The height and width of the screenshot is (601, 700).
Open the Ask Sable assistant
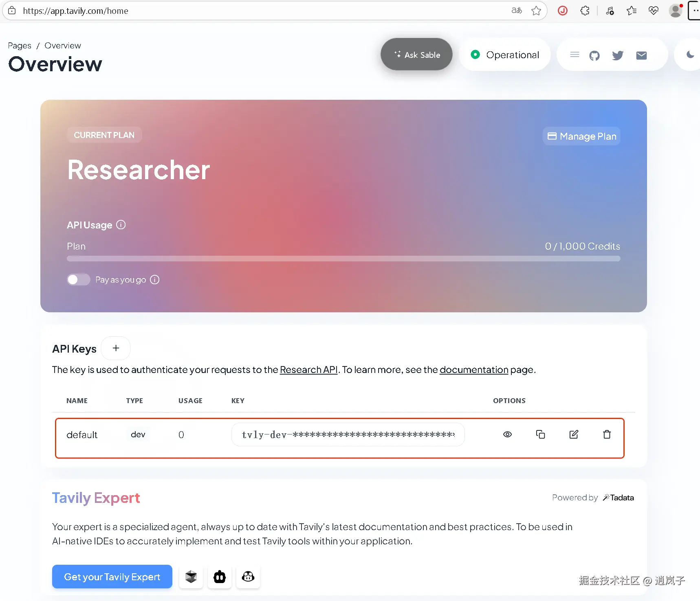[x=416, y=55]
